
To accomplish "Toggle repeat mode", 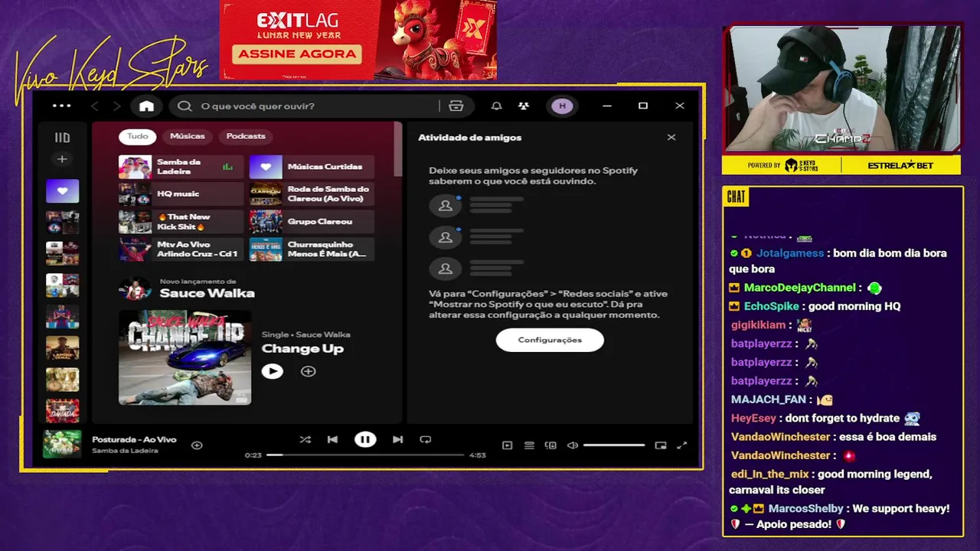I will (426, 439).
